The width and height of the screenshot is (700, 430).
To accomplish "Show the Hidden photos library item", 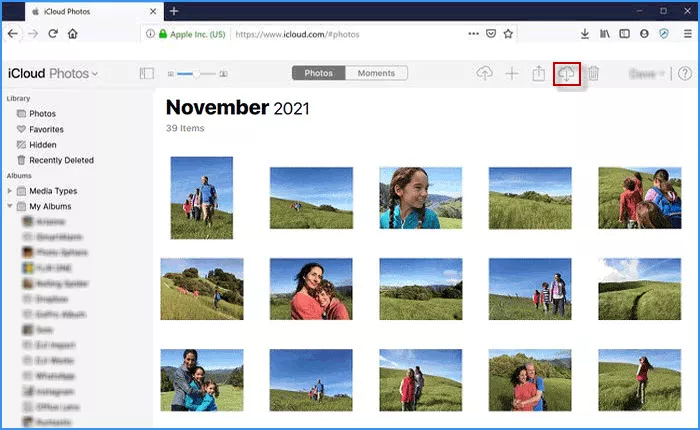I will 42,145.
